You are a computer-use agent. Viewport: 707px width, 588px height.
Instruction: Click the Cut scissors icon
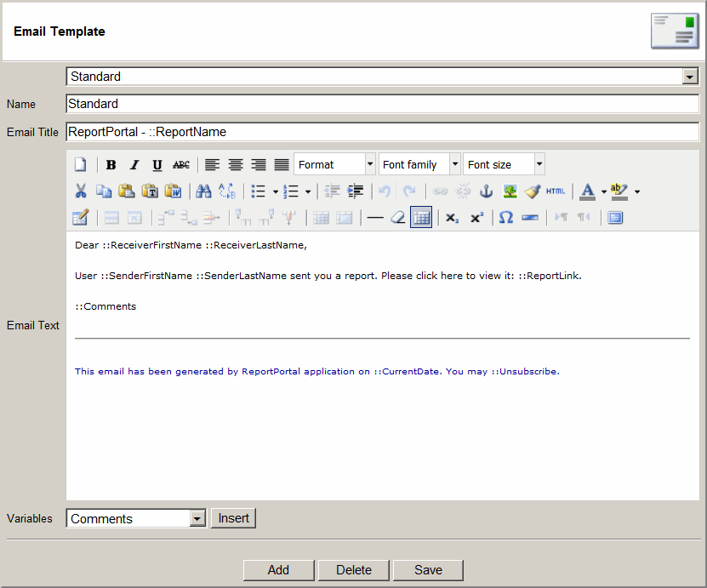[81, 191]
